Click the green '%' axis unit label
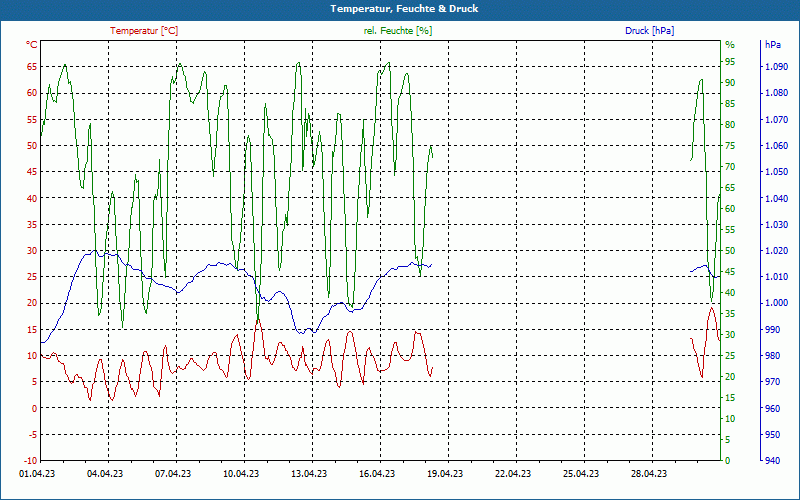 pyautogui.click(x=730, y=45)
